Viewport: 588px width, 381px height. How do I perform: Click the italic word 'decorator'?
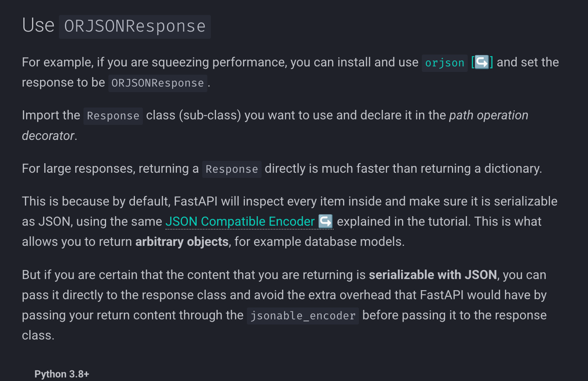[48, 136]
